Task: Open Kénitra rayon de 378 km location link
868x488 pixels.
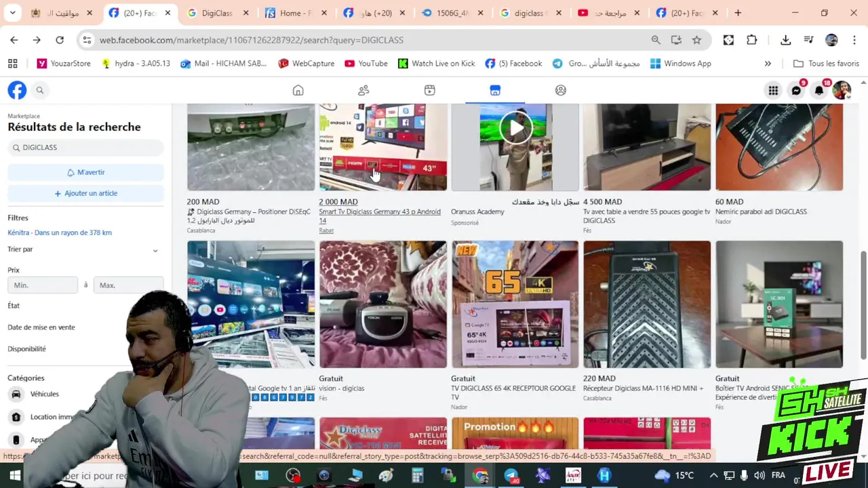Action: 60,232
